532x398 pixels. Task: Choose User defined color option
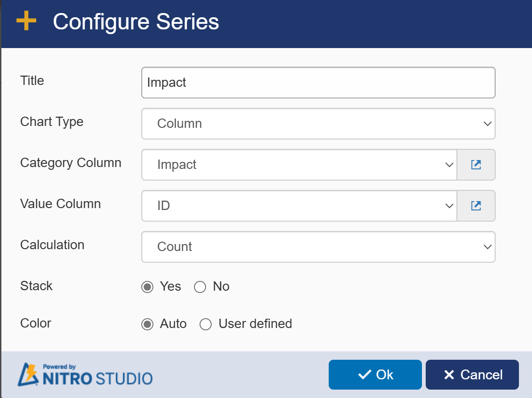(x=206, y=324)
